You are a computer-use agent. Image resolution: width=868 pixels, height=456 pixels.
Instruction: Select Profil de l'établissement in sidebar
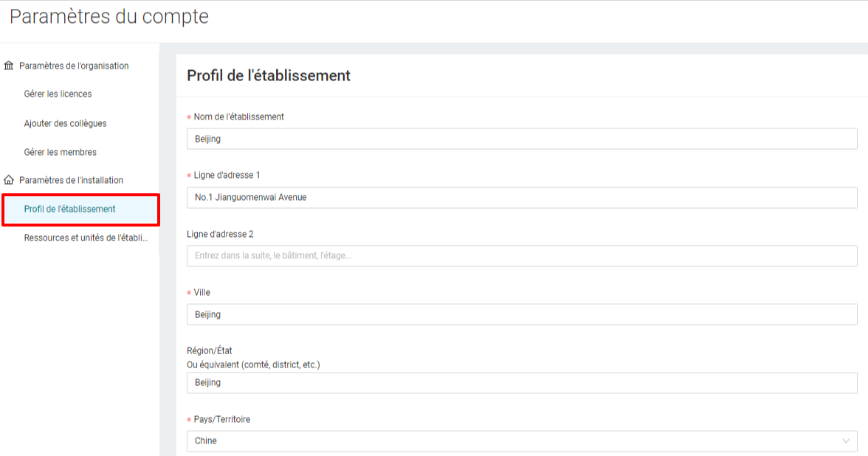click(x=81, y=210)
